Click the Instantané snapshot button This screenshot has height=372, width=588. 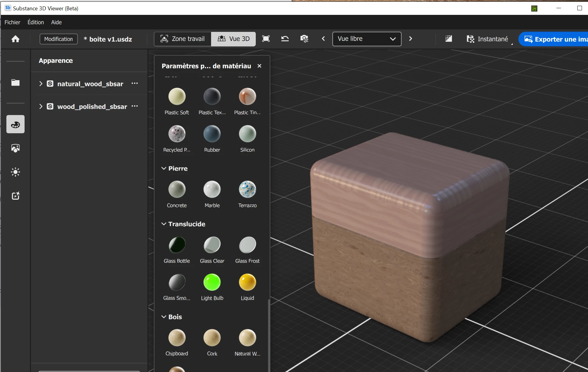487,39
